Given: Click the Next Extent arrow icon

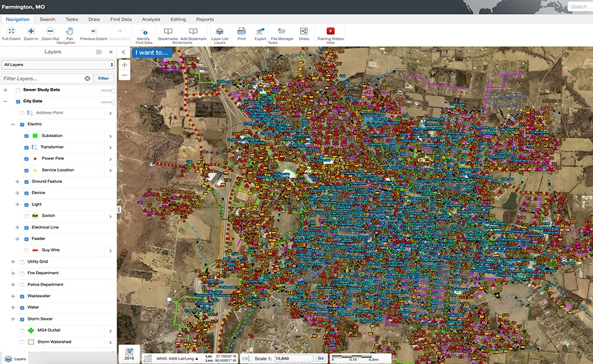Looking at the screenshot, I should pos(119,31).
